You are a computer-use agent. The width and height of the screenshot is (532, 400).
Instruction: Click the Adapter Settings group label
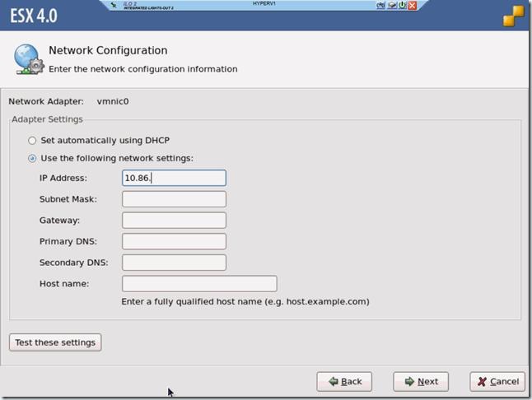[47, 119]
